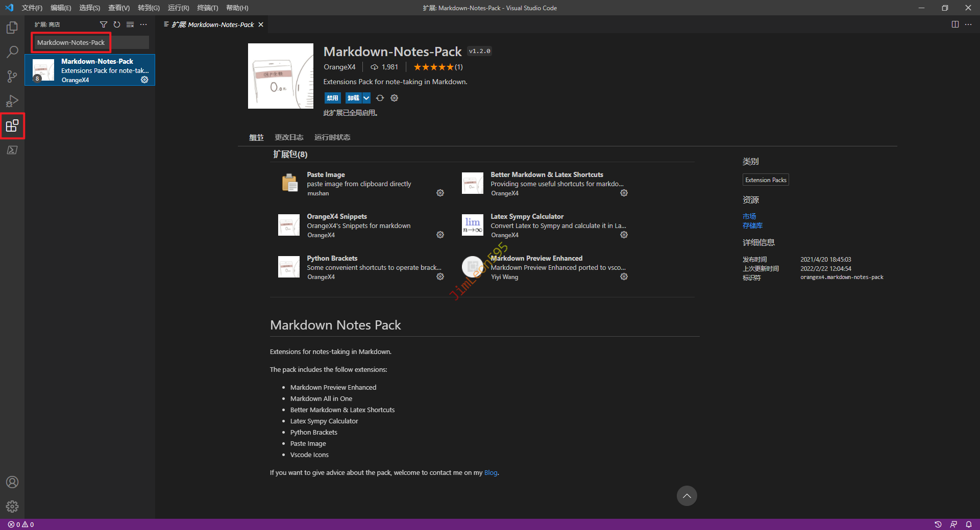Open Run and Debug view
980x530 pixels.
[12, 101]
